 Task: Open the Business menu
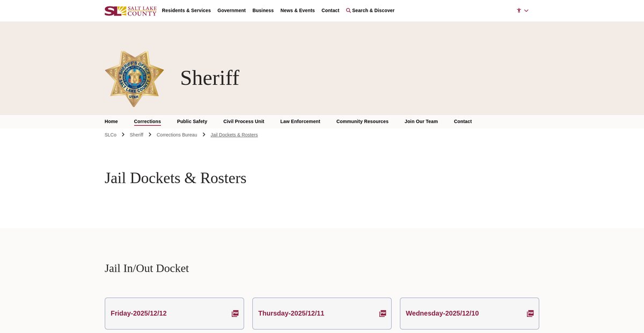pos(263,10)
